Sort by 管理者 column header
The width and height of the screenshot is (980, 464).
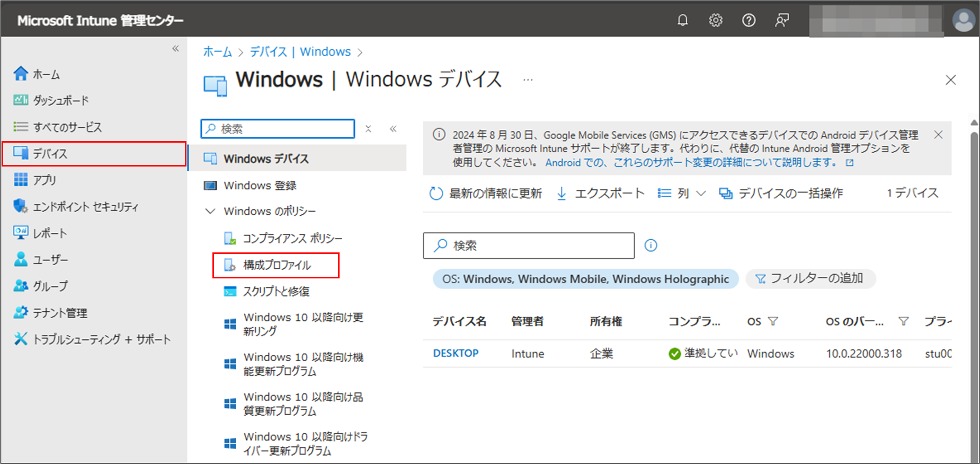[527, 321]
